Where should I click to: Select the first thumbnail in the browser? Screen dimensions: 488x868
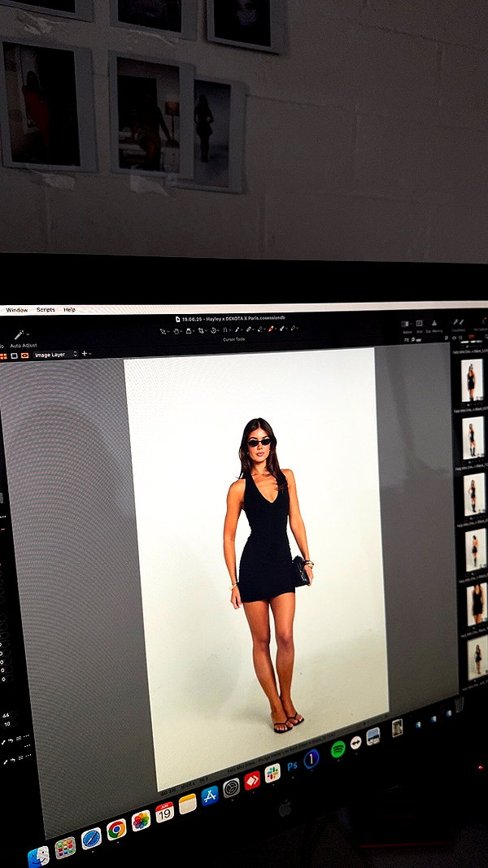pos(472,380)
